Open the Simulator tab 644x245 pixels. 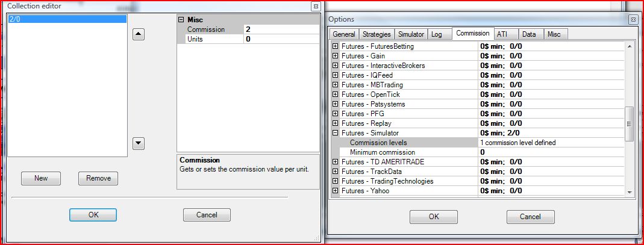(x=411, y=34)
